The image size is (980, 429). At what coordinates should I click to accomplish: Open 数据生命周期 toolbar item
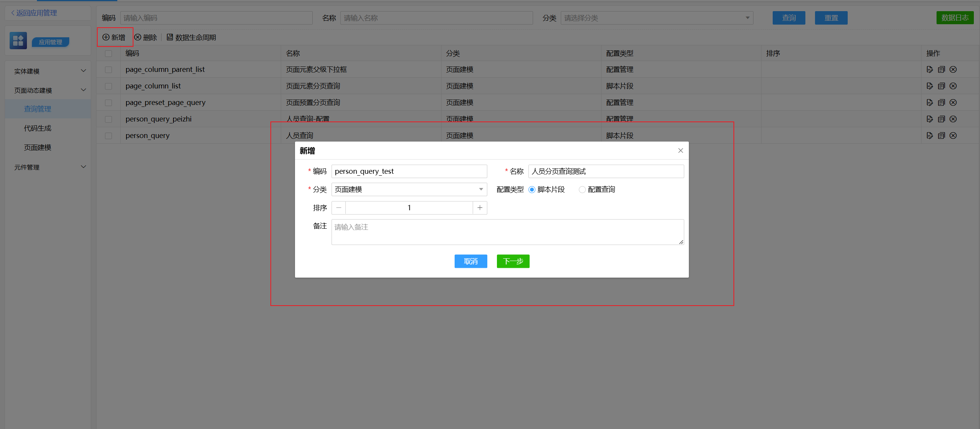(x=191, y=38)
